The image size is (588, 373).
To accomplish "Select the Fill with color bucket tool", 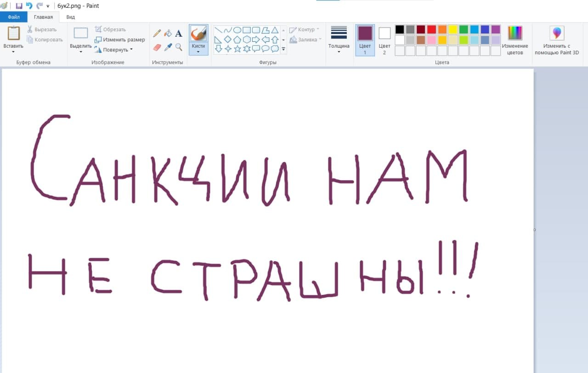I will (168, 34).
